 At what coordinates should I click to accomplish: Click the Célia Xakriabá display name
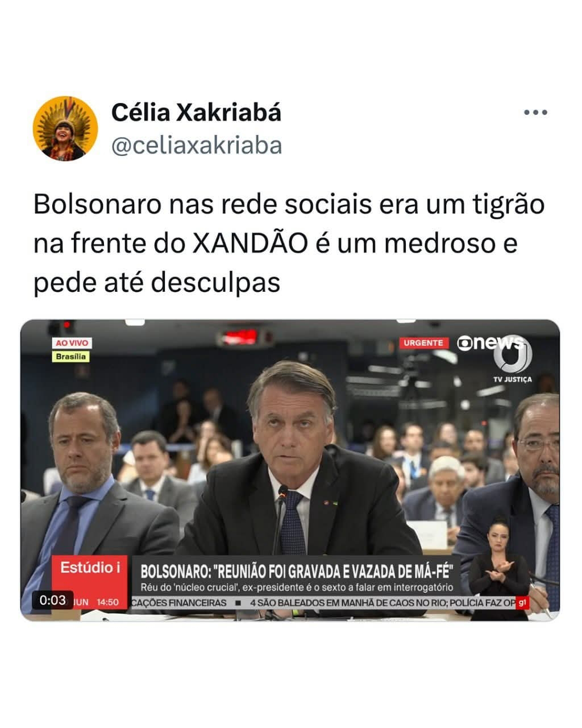196,113
